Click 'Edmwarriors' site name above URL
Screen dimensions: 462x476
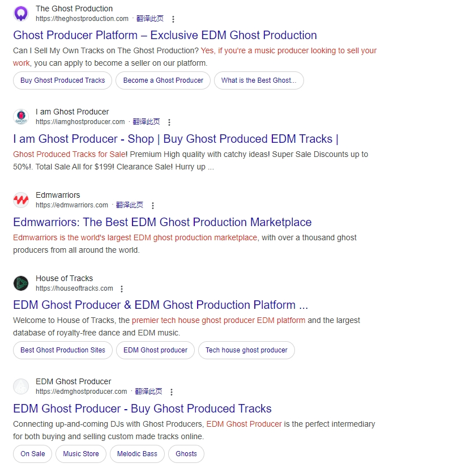[x=58, y=195]
